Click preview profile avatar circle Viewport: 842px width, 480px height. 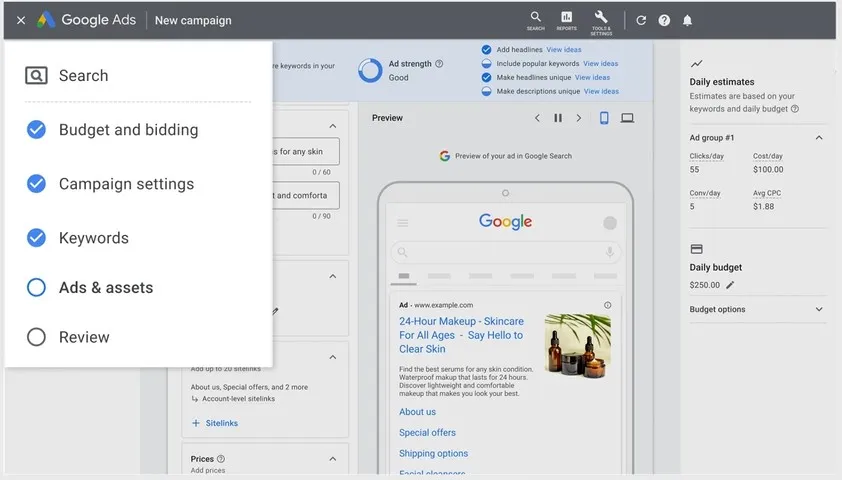(610, 223)
